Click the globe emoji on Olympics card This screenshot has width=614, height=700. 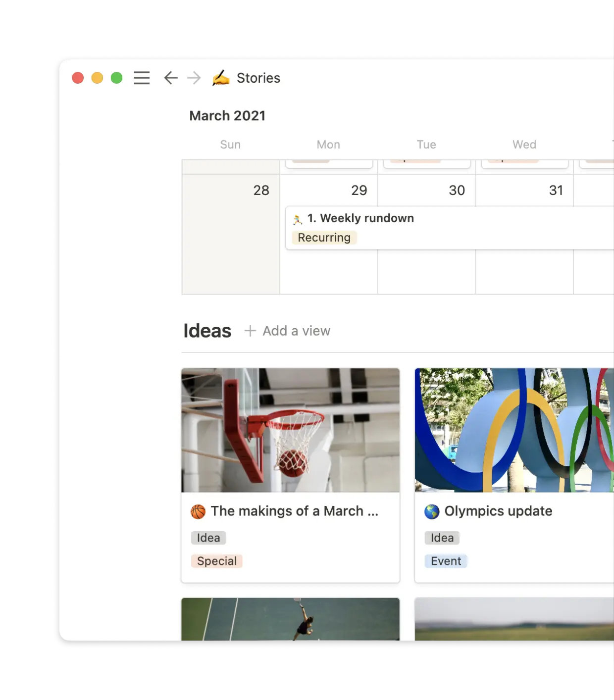point(432,511)
